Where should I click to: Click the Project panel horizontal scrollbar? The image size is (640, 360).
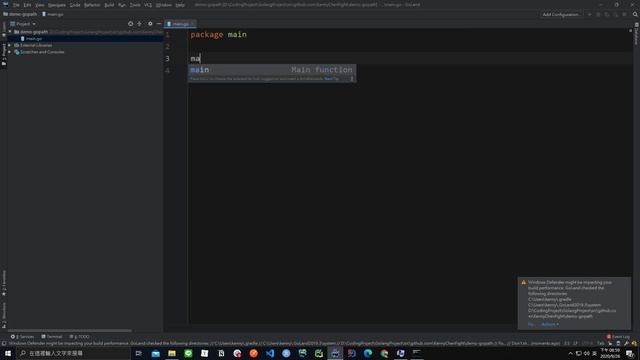(x=69, y=331)
